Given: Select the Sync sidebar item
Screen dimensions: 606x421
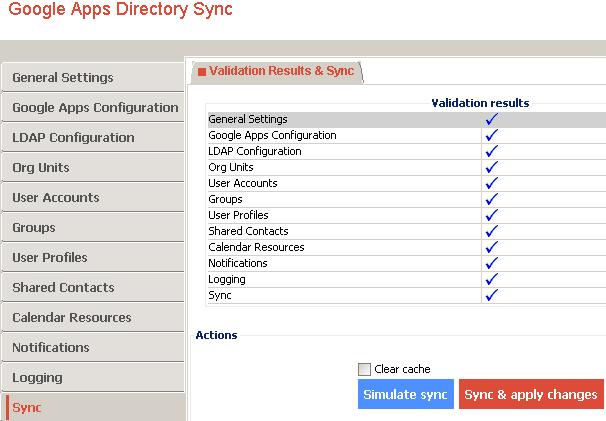Looking at the screenshot, I should (x=93, y=407).
